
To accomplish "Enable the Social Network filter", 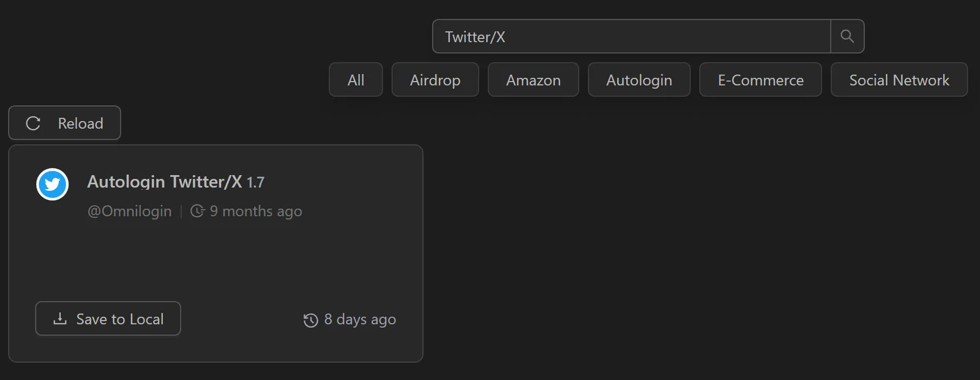I will tap(899, 79).
